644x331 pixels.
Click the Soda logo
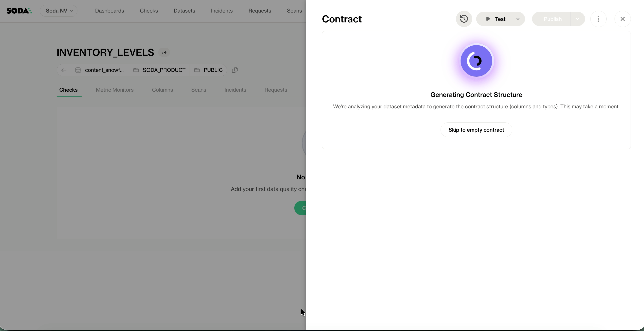[x=19, y=11]
